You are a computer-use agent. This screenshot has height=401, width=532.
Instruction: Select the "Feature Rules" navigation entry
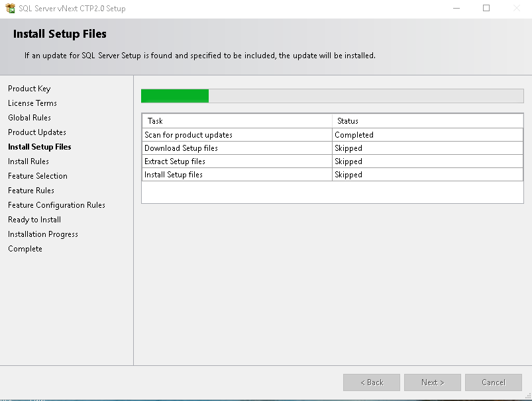(30, 190)
